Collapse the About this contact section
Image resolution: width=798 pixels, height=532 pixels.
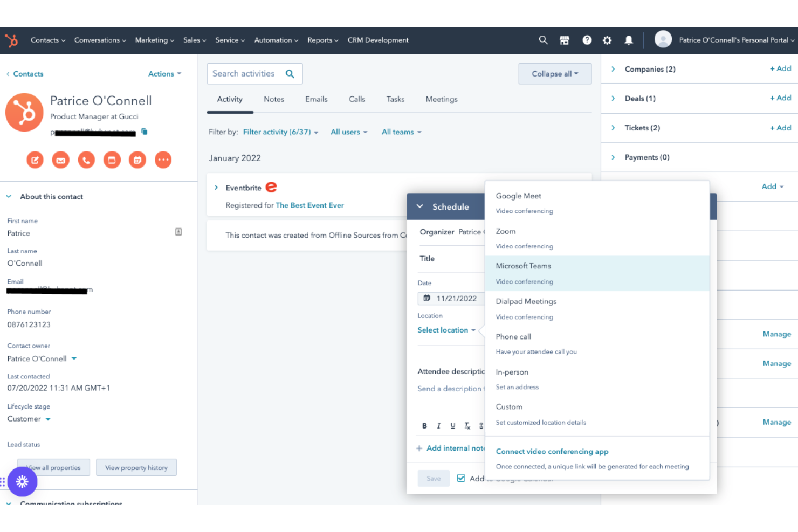pyautogui.click(x=9, y=197)
